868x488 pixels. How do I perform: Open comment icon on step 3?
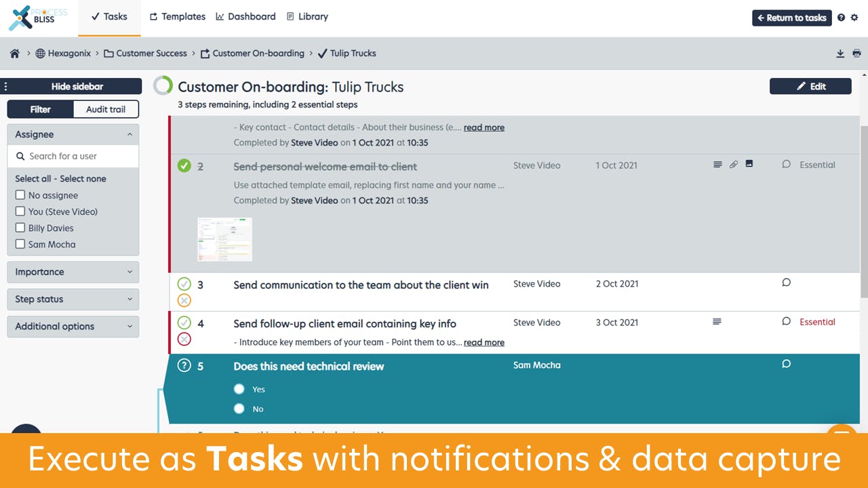[x=787, y=283]
